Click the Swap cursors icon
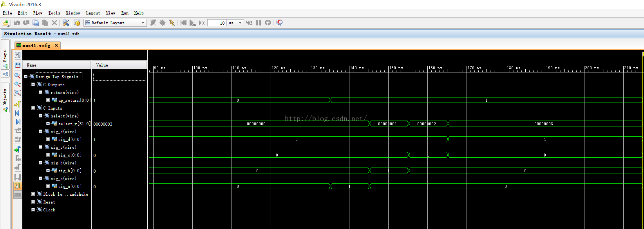This screenshot has width=644, height=229. (18, 177)
